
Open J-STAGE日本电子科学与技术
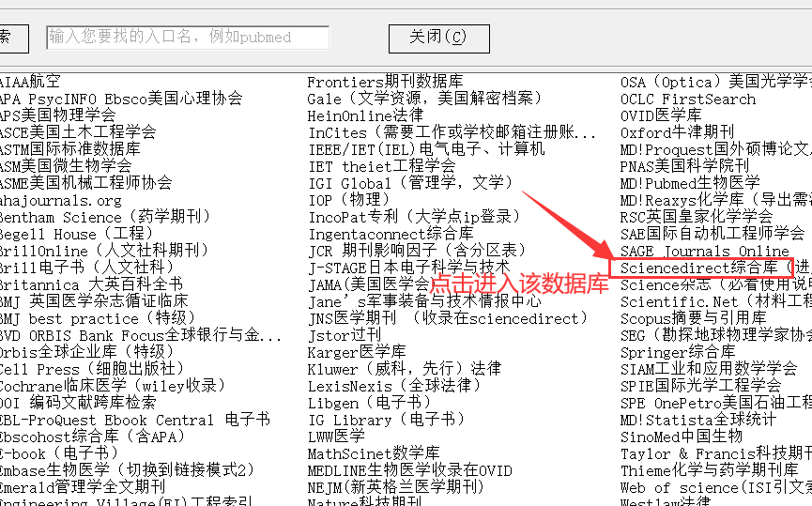(409, 268)
